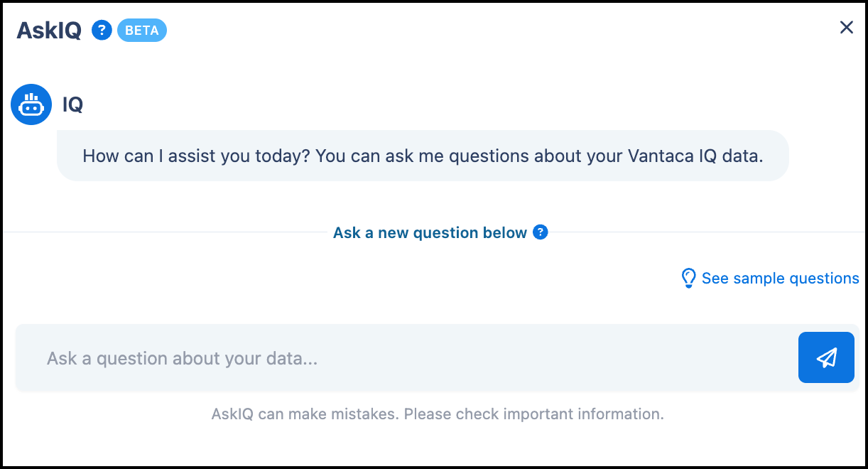Open help tooltip next to 'Ask a new question below'
Screen dimensions: 868x469
click(541, 232)
